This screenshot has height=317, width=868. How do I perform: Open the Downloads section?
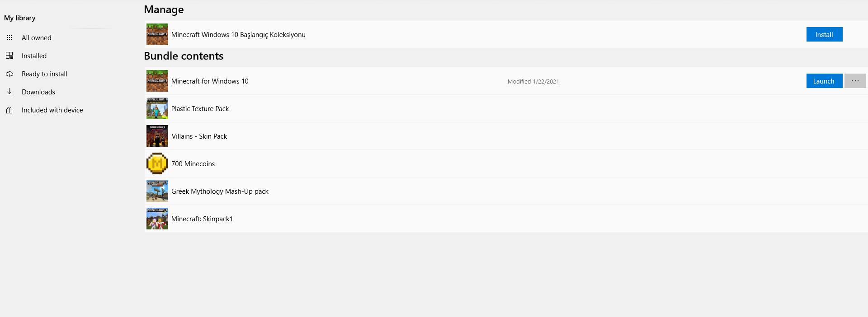[x=38, y=92]
